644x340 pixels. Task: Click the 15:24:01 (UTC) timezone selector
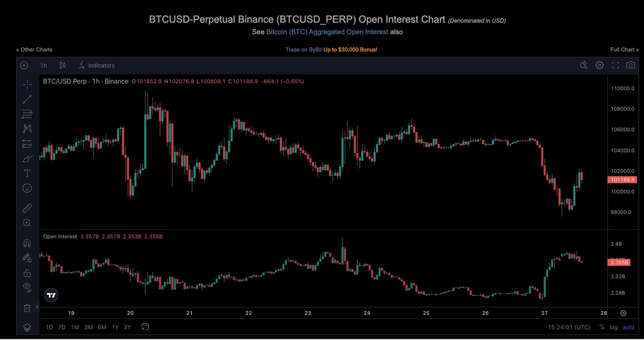coord(569,327)
